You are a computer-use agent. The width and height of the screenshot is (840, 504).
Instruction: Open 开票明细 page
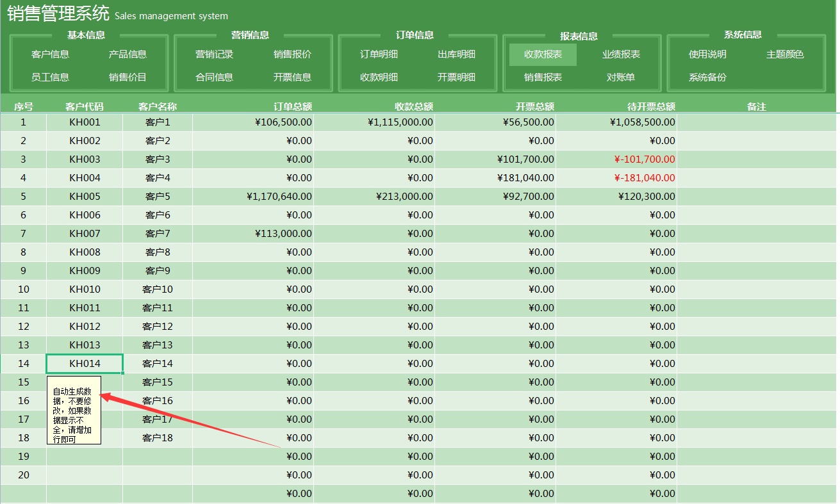tap(458, 79)
